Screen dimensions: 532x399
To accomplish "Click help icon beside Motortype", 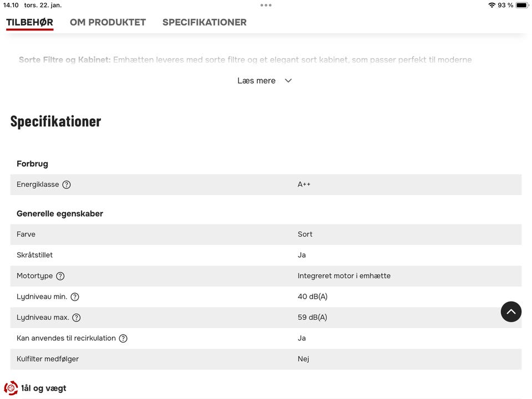I will point(60,276).
